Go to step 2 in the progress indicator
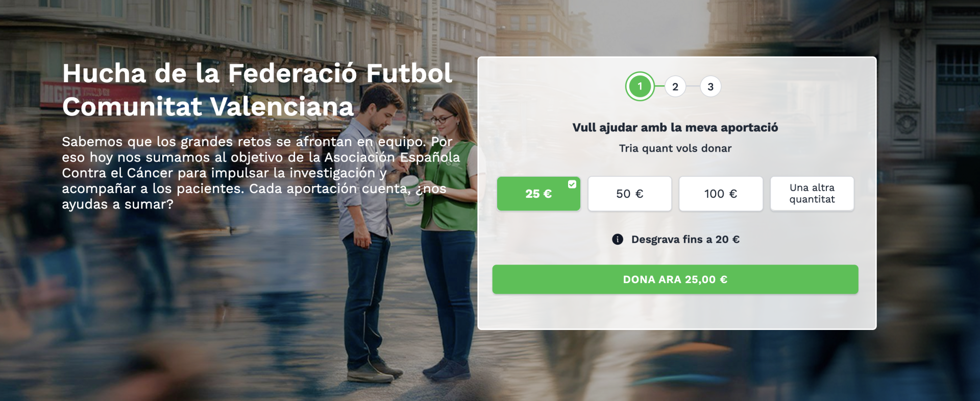 click(675, 87)
